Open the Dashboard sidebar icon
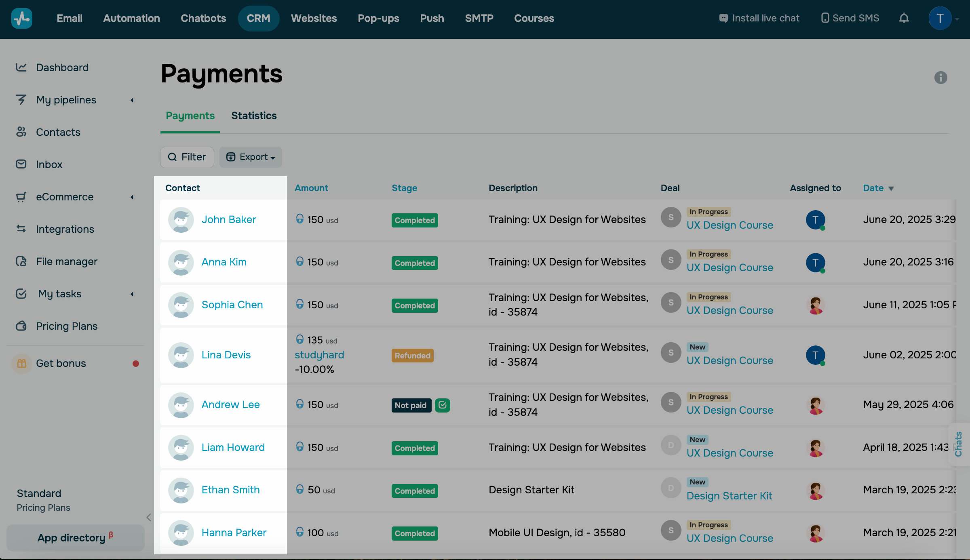Viewport: 970px width, 560px height. (x=21, y=67)
